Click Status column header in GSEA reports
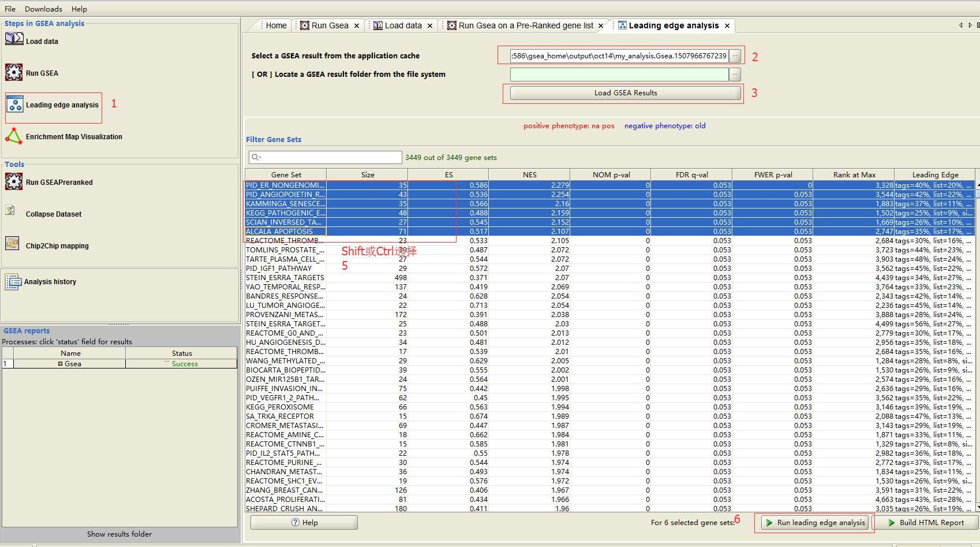This screenshot has width=980, height=547. point(181,353)
